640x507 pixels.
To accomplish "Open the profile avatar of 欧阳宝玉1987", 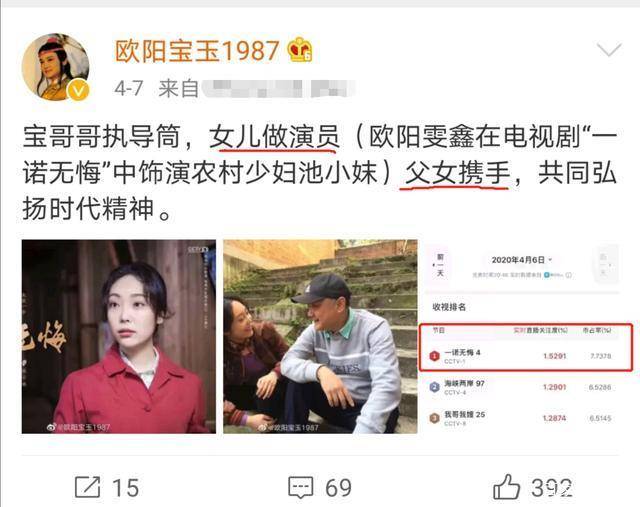I will pos(56,67).
